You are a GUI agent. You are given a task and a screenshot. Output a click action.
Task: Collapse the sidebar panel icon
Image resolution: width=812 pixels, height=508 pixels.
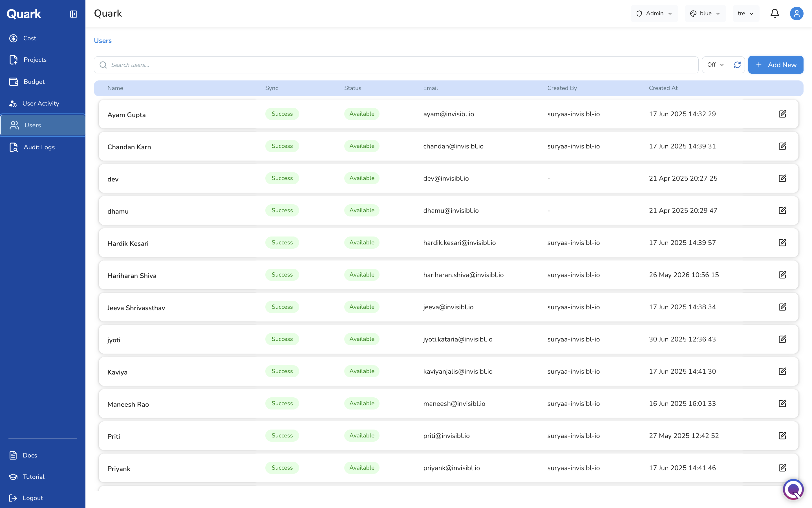pyautogui.click(x=74, y=14)
